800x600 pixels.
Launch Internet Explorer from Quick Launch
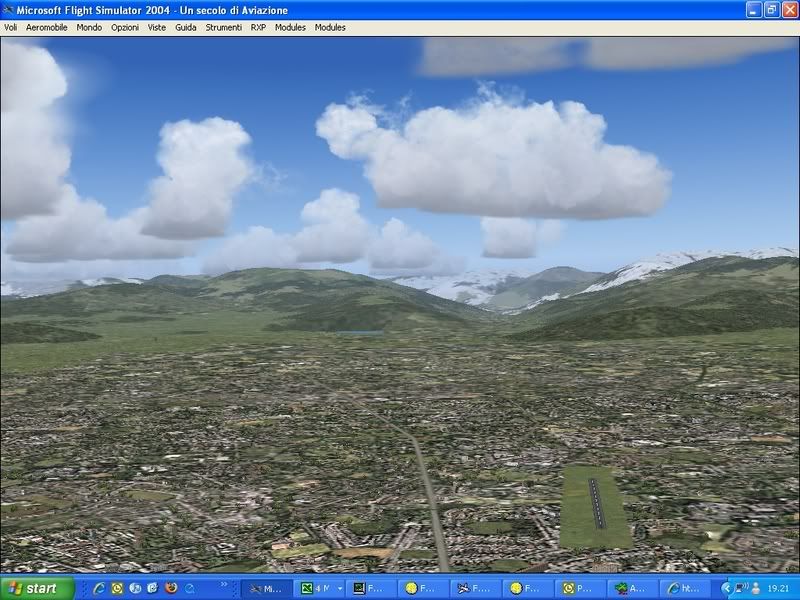(99, 588)
